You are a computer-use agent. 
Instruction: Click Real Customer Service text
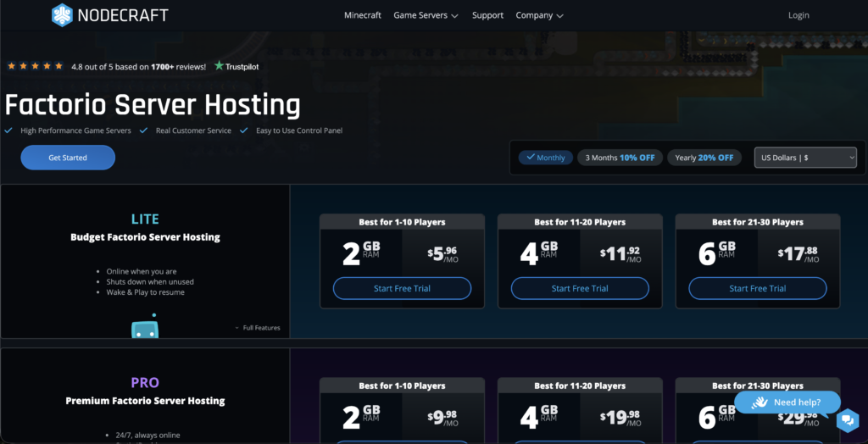click(194, 130)
